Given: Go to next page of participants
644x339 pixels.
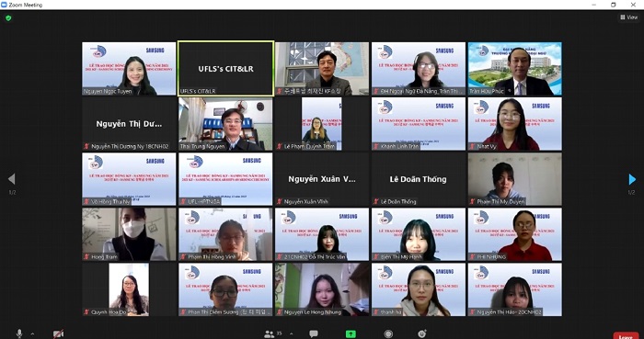Looking at the screenshot, I should (x=632, y=179).
